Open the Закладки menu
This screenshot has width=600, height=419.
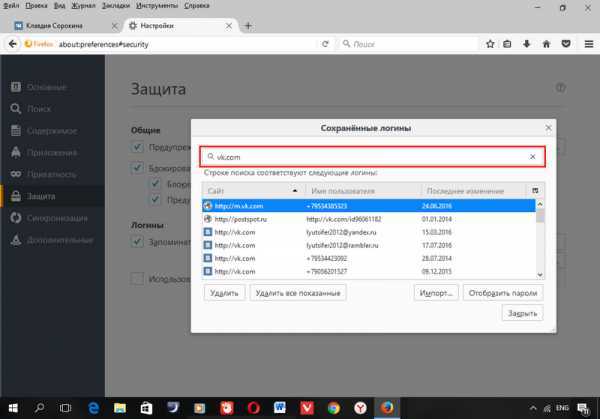(116, 6)
